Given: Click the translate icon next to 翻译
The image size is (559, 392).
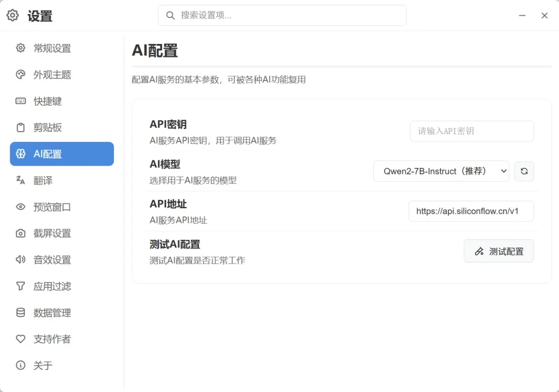Looking at the screenshot, I should pos(21,180).
